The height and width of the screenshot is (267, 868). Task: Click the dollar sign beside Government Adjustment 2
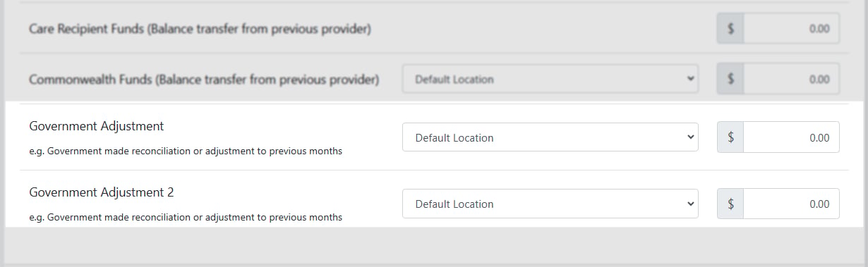pyautogui.click(x=730, y=204)
